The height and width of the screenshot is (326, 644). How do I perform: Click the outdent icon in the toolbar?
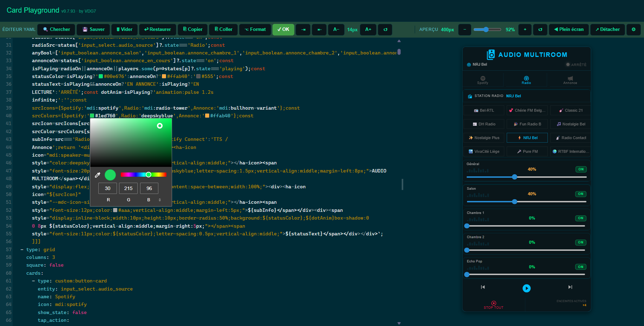click(x=319, y=30)
